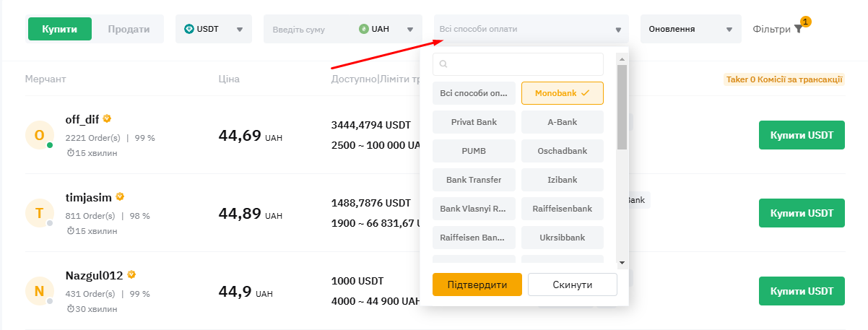Select PUMB payment method
Viewport: 868px width, 330px height.
tap(474, 151)
